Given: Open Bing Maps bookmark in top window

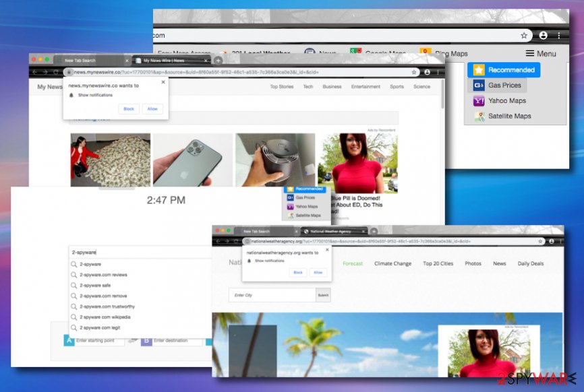Looking at the screenshot, I should [444, 54].
